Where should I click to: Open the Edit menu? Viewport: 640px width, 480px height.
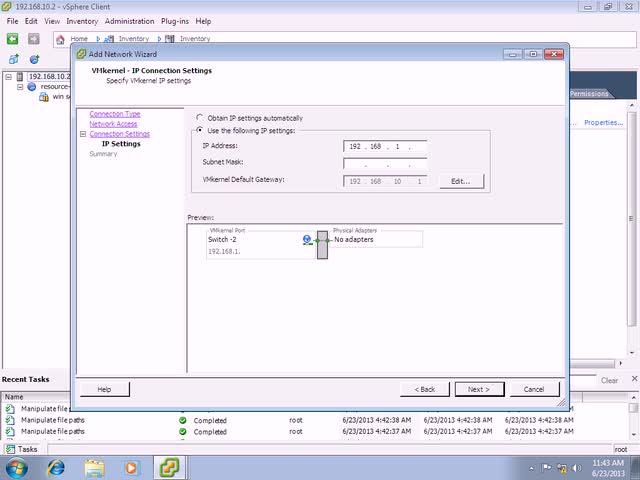pos(31,21)
